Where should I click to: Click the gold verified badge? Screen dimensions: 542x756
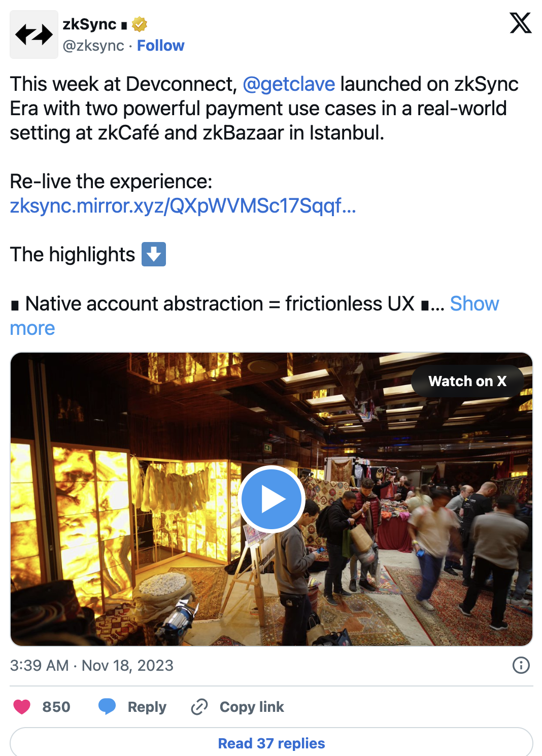tap(140, 24)
